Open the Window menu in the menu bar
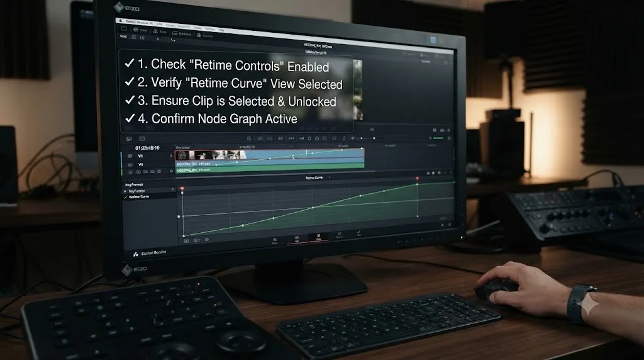644x360 pixels. [x=210, y=29]
